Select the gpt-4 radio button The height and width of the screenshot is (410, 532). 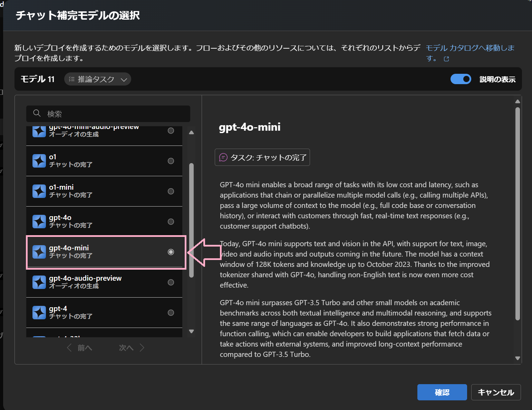tap(171, 312)
